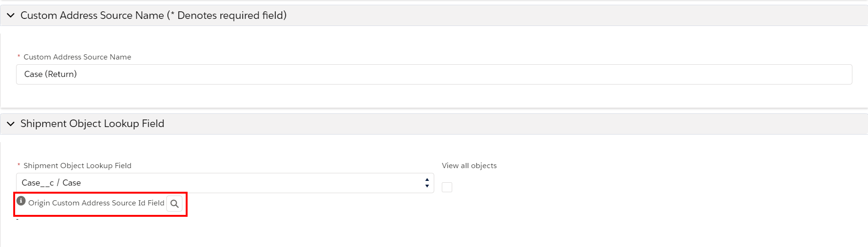Click the Custom Address Source Name field label
Screen dimensions: 868x247
tap(77, 57)
